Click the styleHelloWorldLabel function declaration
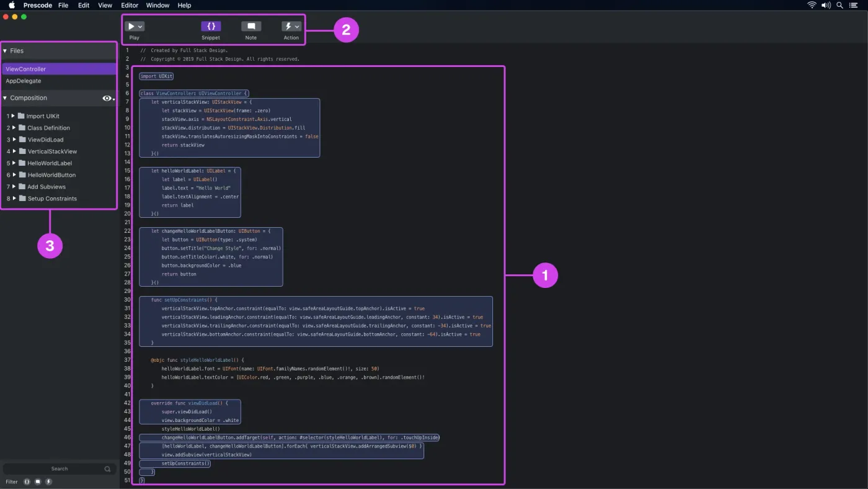The height and width of the screenshot is (489, 868). tap(198, 360)
